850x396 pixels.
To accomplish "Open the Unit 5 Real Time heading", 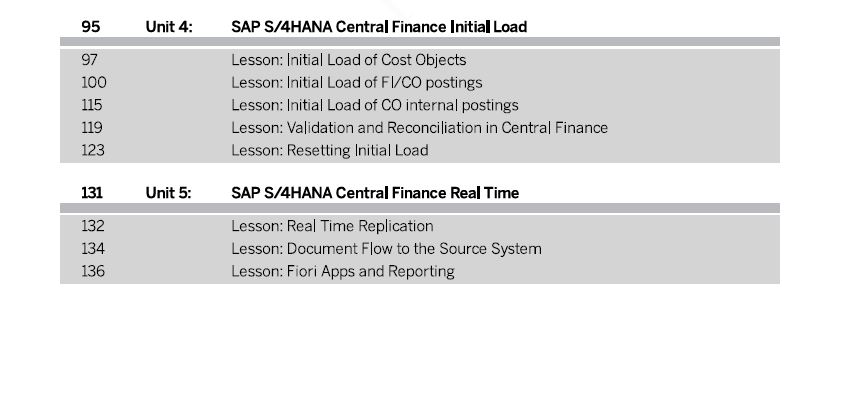I will point(375,193).
